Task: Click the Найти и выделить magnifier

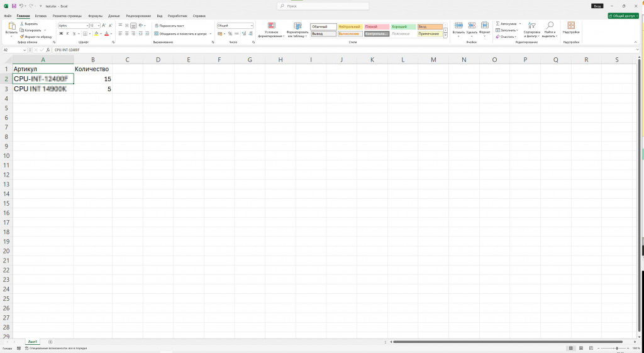Action: point(550,25)
